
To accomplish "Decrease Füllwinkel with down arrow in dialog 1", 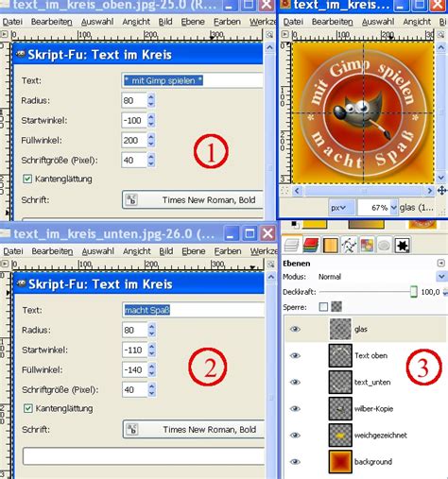I will pyautogui.click(x=151, y=144).
